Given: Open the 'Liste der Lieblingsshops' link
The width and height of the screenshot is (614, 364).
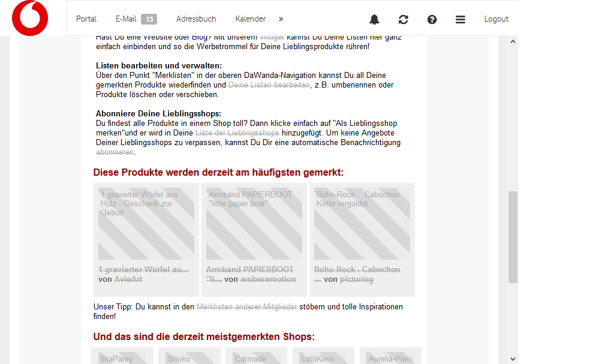Looking at the screenshot, I should coord(237,133).
